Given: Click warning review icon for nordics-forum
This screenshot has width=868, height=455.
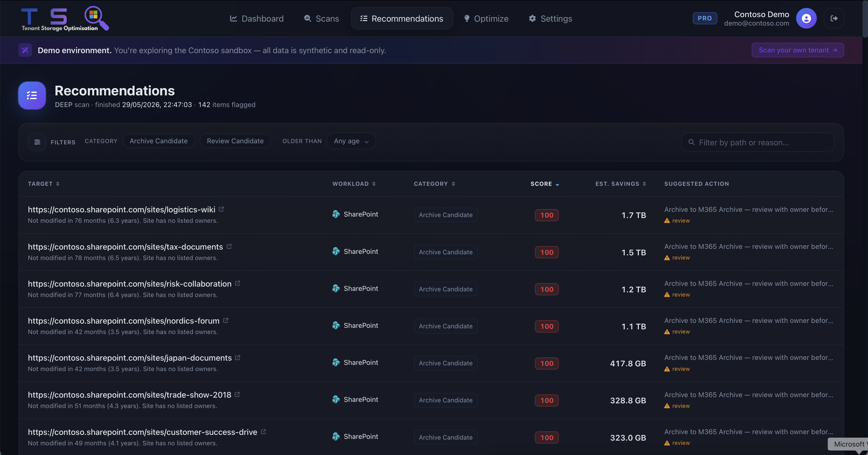Looking at the screenshot, I should point(667,332).
